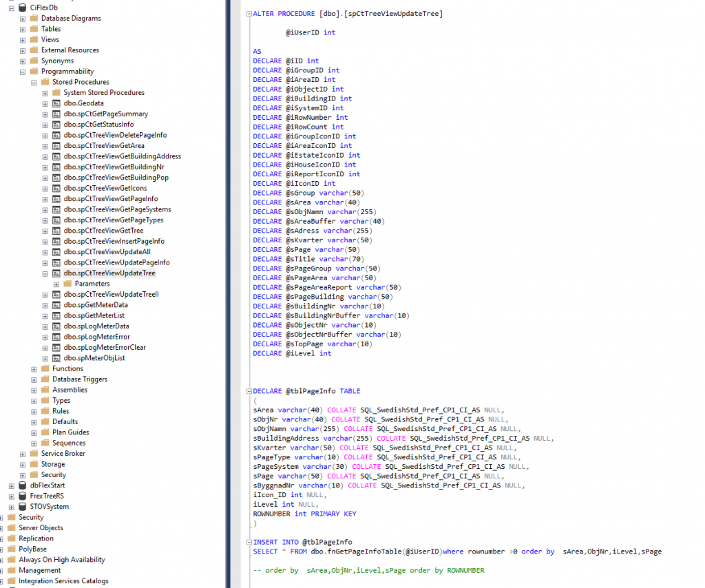705x588 pixels.
Task: Expand the dbo.spCtTreeViewGetIcons node
Action: point(45,189)
